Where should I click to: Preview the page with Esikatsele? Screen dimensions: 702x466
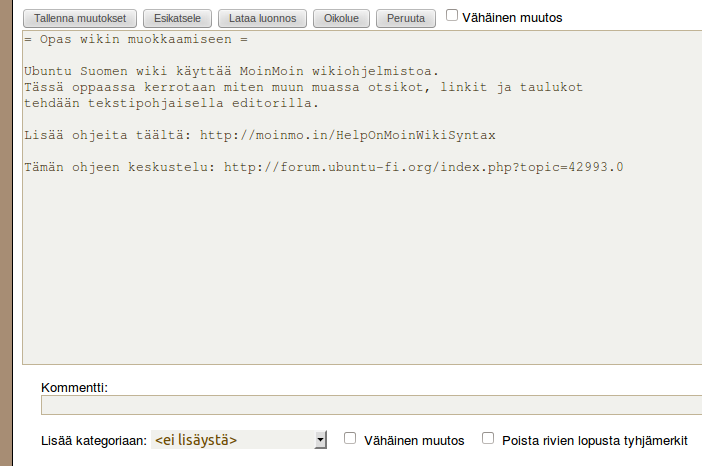(175, 18)
